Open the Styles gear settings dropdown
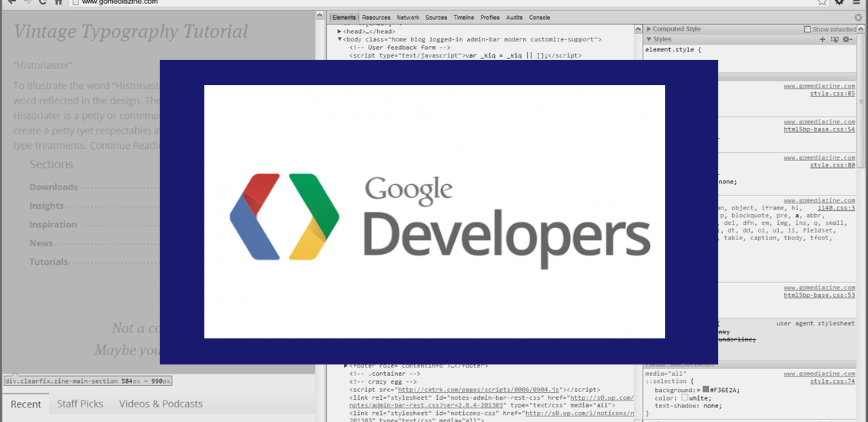Image resolution: width=868 pixels, height=422 pixels. [x=847, y=39]
